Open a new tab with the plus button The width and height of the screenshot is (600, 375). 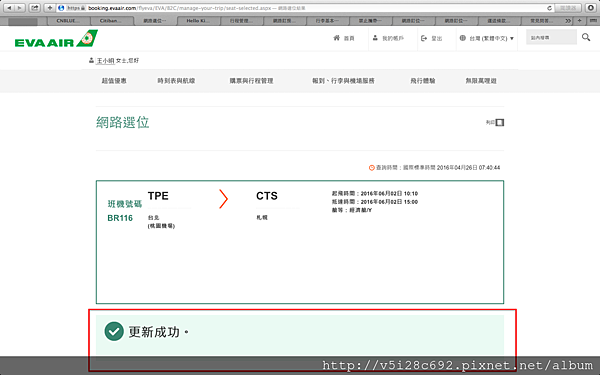tap(579, 21)
